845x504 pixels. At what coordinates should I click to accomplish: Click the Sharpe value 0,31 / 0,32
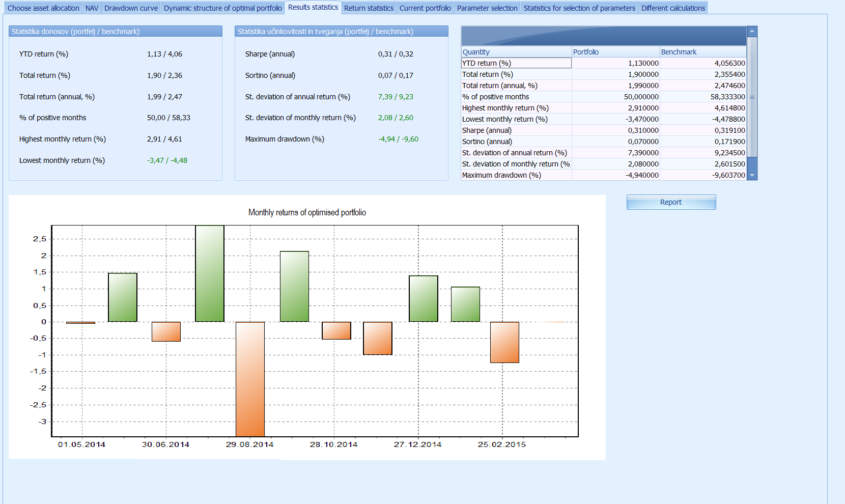396,54
